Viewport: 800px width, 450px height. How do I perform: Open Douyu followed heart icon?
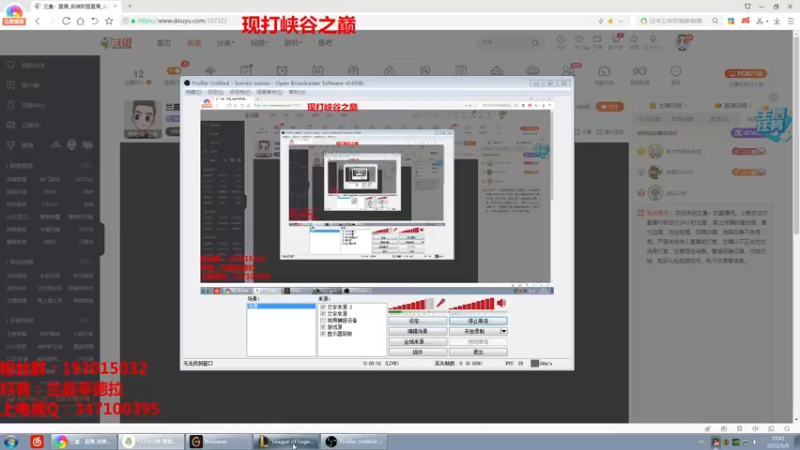coord(579,40)
